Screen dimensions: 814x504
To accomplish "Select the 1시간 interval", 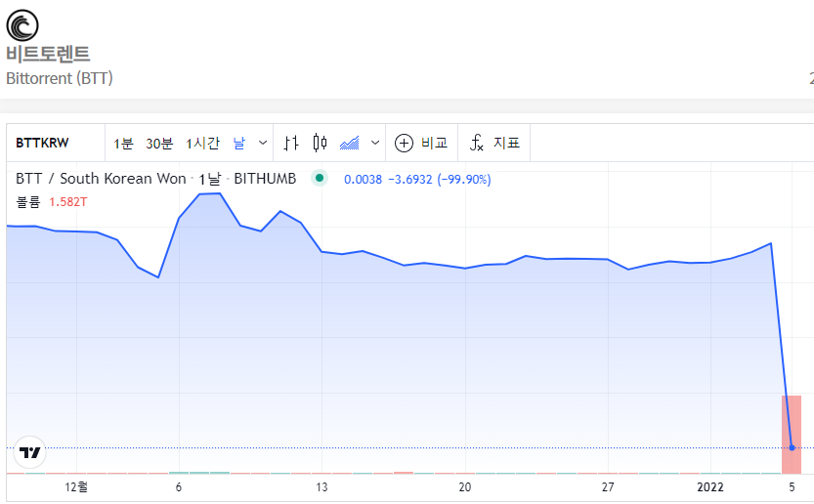I will point(202,144).
